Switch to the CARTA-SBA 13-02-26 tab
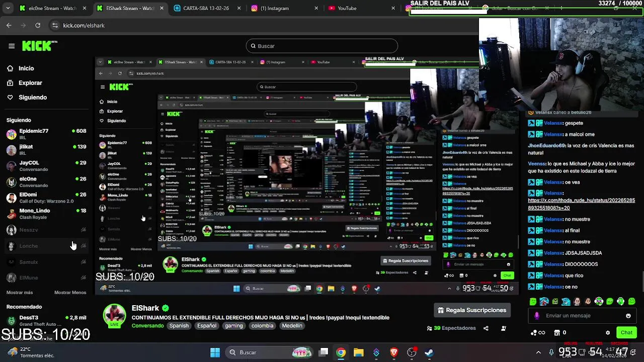The image size is (644, 362). (206, 8)
